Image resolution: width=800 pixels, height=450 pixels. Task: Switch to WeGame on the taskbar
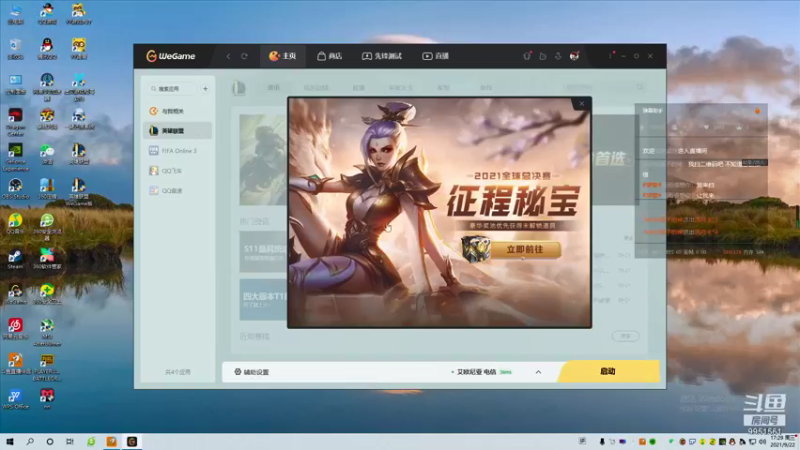132,441
